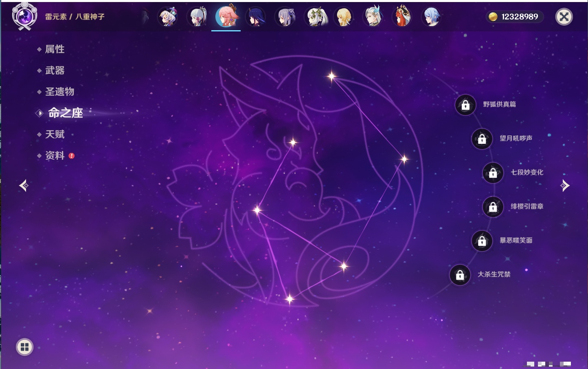Open the 属性 attributes menu

tap(55, 49)
